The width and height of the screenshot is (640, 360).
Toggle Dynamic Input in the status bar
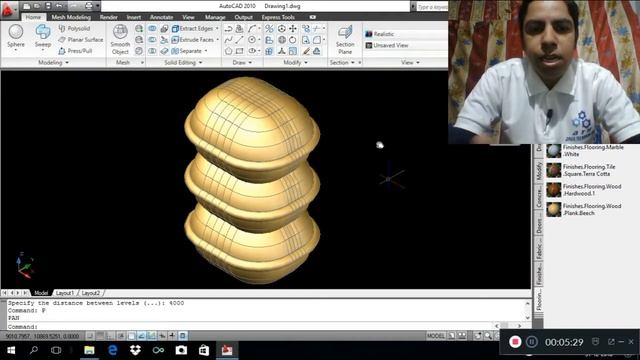[x=162, y=336]
